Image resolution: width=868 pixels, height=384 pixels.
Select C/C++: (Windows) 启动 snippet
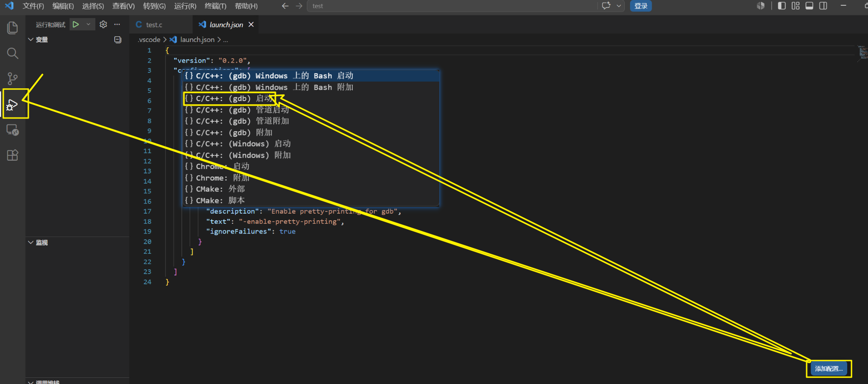point(311,143)
